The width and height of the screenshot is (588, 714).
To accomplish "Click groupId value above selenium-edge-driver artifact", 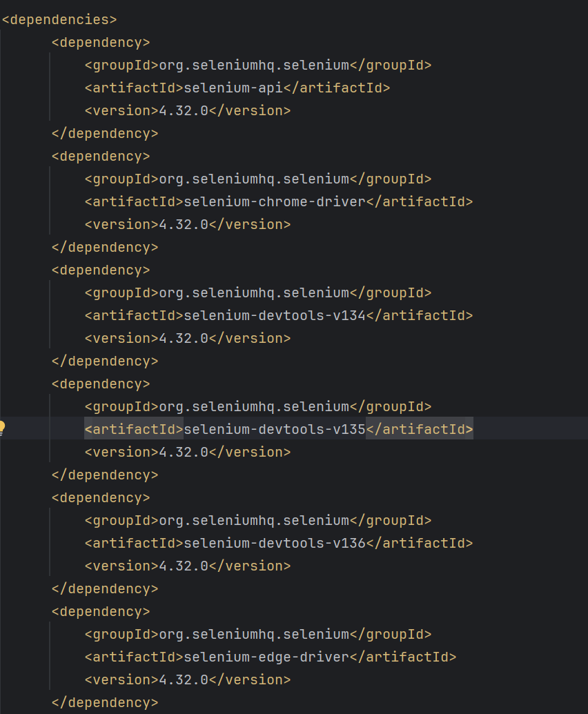I will (x=254, y=634).
